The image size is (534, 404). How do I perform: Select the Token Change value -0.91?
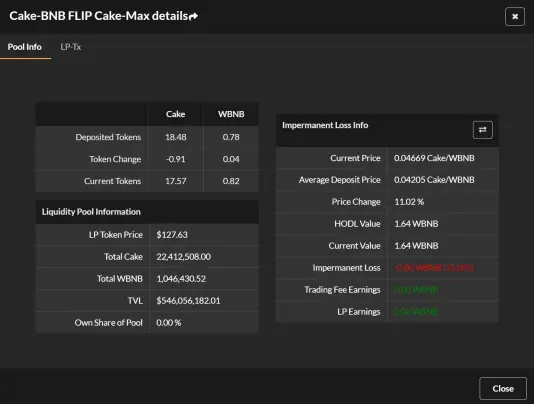pos(175,159)
